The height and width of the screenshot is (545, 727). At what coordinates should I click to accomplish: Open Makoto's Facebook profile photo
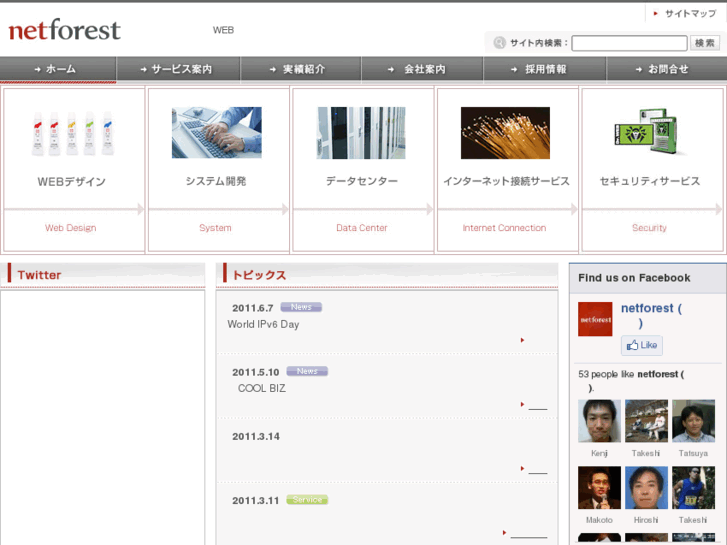pos(599,487)
